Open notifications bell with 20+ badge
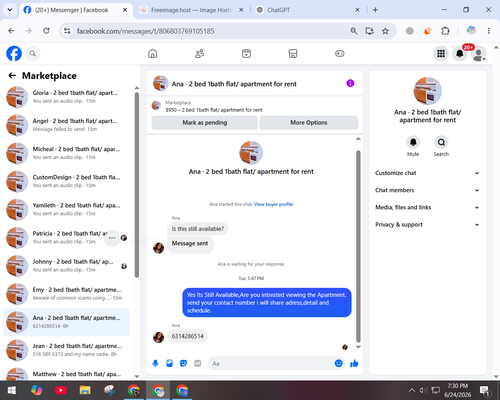Screen dimensions: 500x400 460,53
